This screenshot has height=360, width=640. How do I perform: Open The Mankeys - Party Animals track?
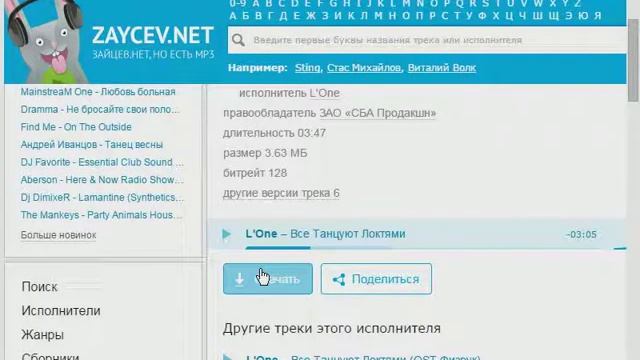tap(101, 215)
